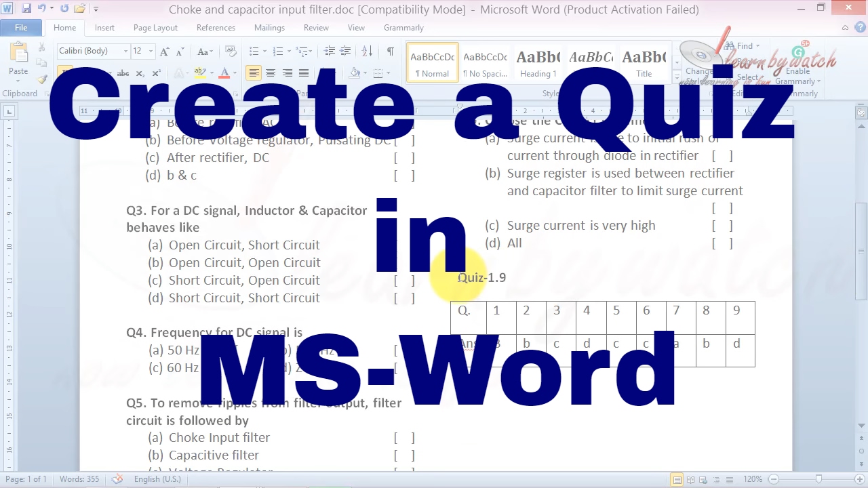Click the Words: 355 count
The image size is (868, 488).
pyautogui.click(x=79, y=479)
